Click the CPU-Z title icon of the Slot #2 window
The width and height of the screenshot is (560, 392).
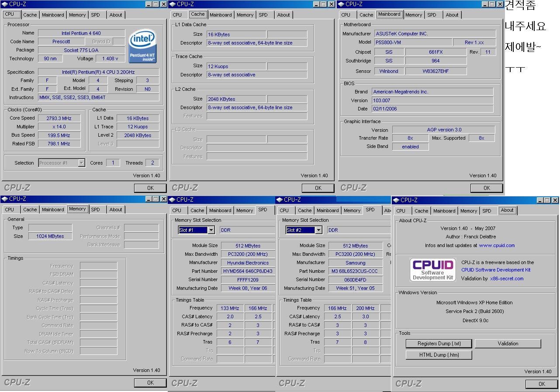click(280, 199)
